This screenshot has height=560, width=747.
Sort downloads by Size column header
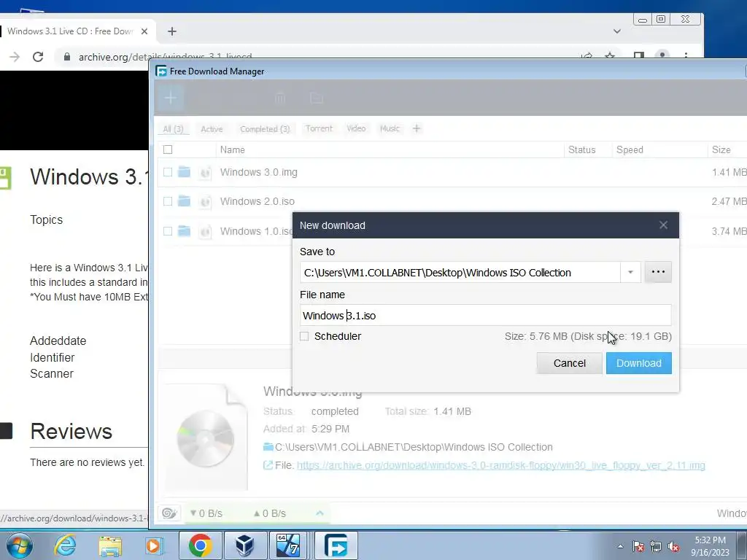pyautogui.click(x=721, y=149)
